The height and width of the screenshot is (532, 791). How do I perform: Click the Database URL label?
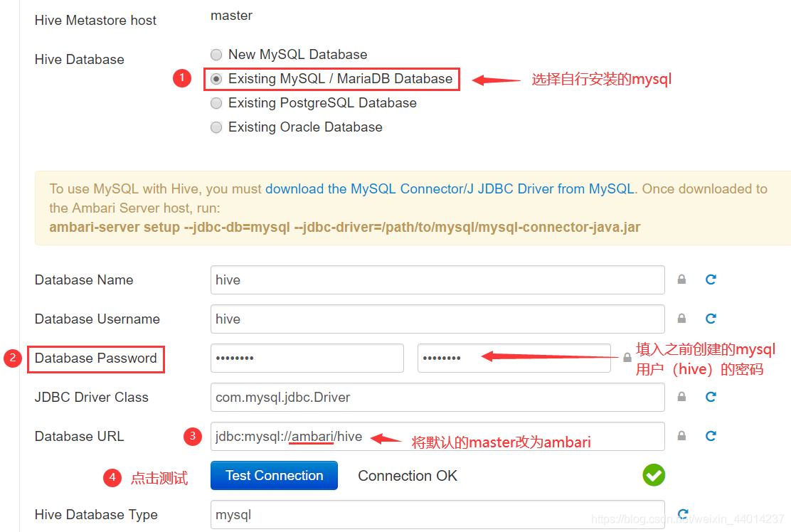coord(79,436)
